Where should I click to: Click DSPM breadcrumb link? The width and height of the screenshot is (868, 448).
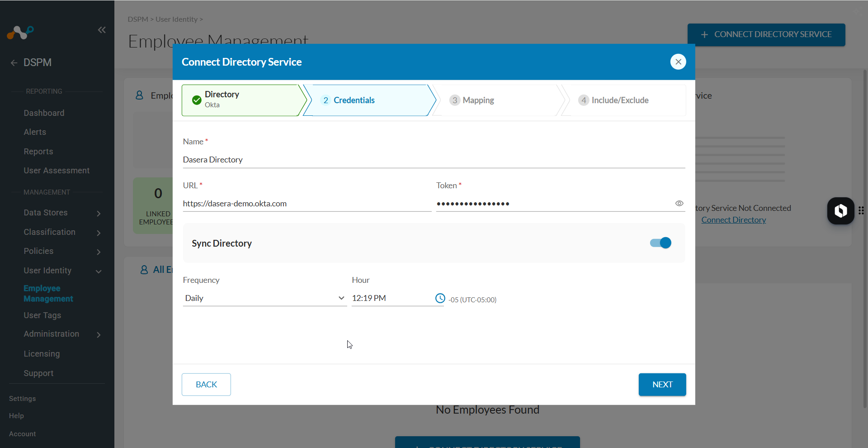(x=138, y=19)
